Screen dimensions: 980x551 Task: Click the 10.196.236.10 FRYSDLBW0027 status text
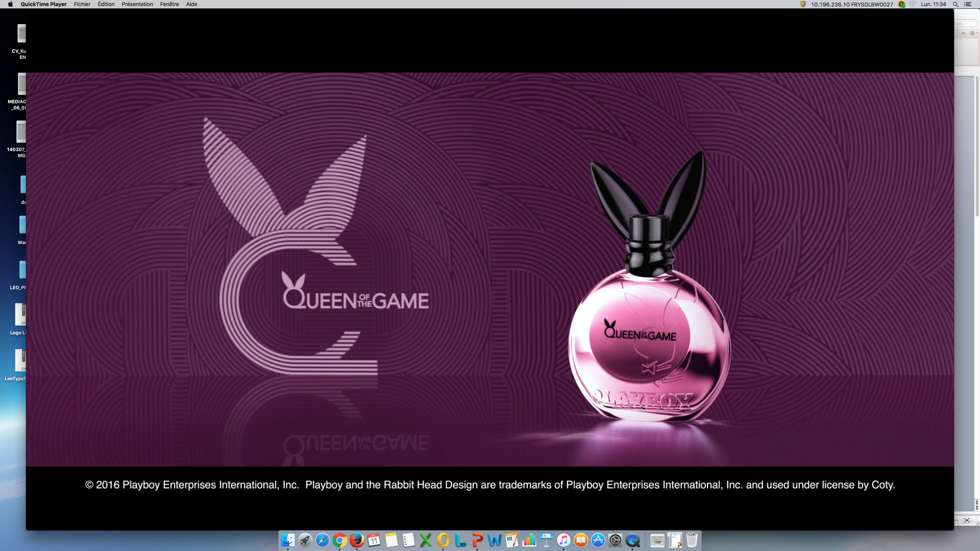(852, 4)
